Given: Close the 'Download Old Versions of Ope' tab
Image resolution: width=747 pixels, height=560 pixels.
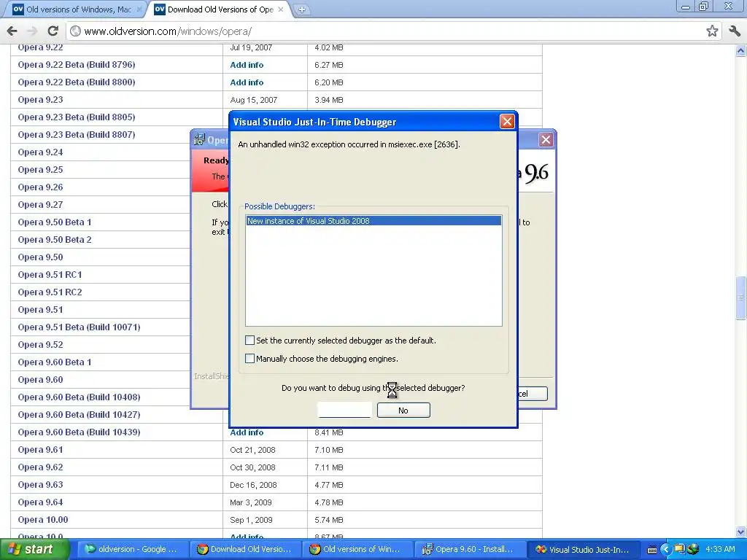Looking at the screenshot, I should pos(281,9).
